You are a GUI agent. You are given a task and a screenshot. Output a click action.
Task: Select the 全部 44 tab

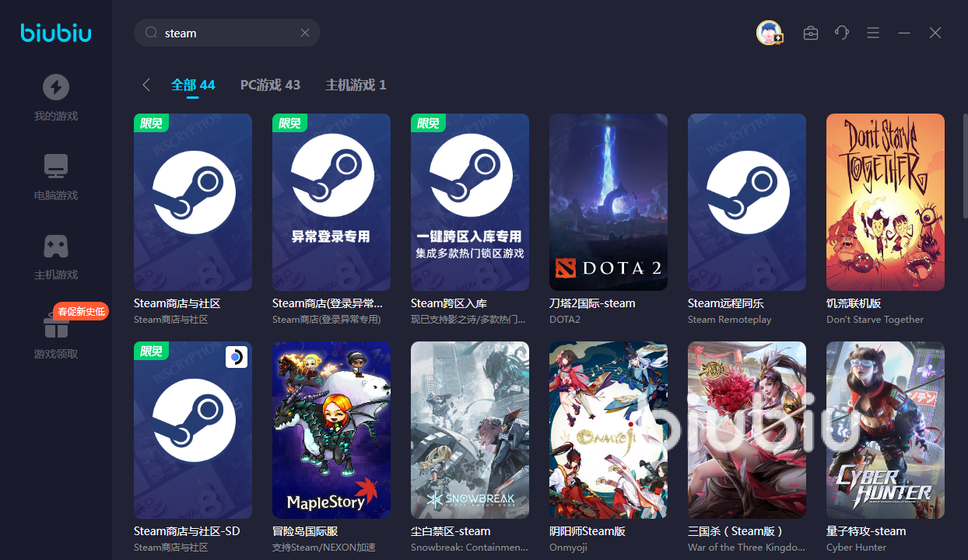(193, 85)
